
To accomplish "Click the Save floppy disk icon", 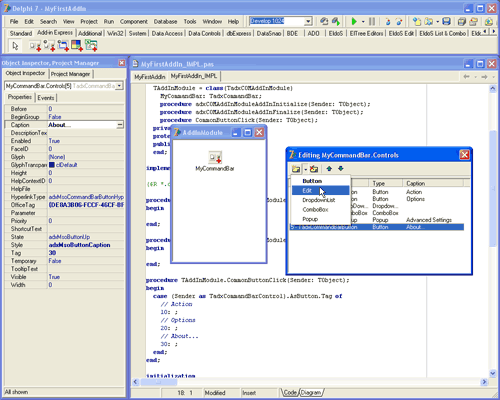I will click(x=446, y=22).
